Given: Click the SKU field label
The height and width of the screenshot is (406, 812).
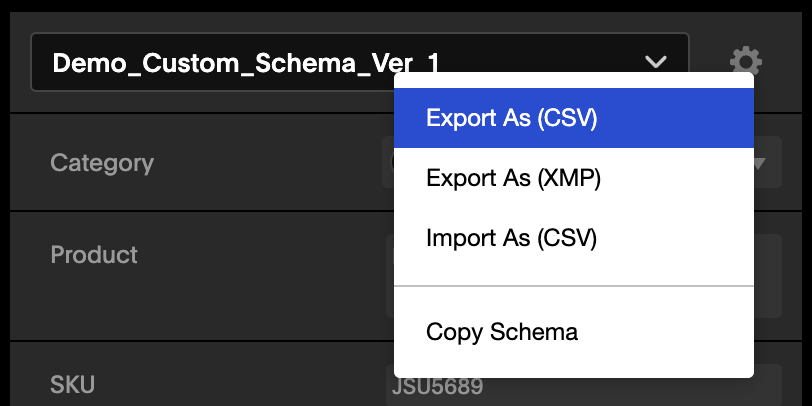Looking at the screenshot, I should tap(72, 385).
